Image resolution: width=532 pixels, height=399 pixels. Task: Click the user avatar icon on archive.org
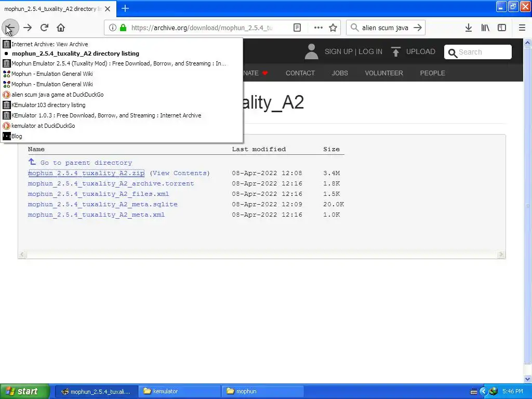coord(311,51)
